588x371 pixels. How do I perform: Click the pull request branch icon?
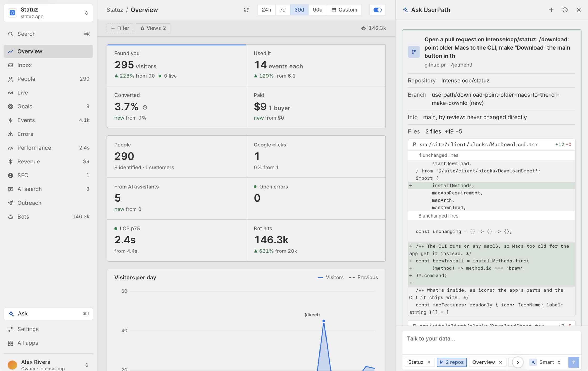point(414,52)
